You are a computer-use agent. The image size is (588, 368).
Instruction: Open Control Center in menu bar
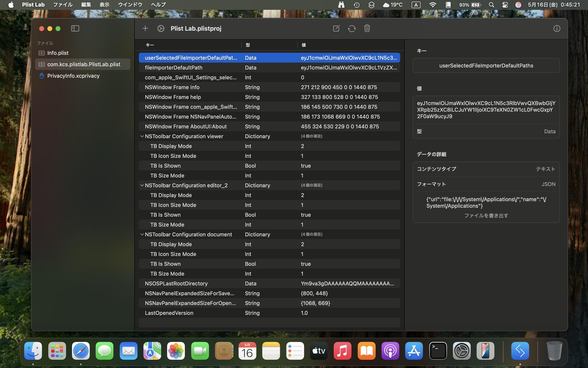(x=505, y=5)
